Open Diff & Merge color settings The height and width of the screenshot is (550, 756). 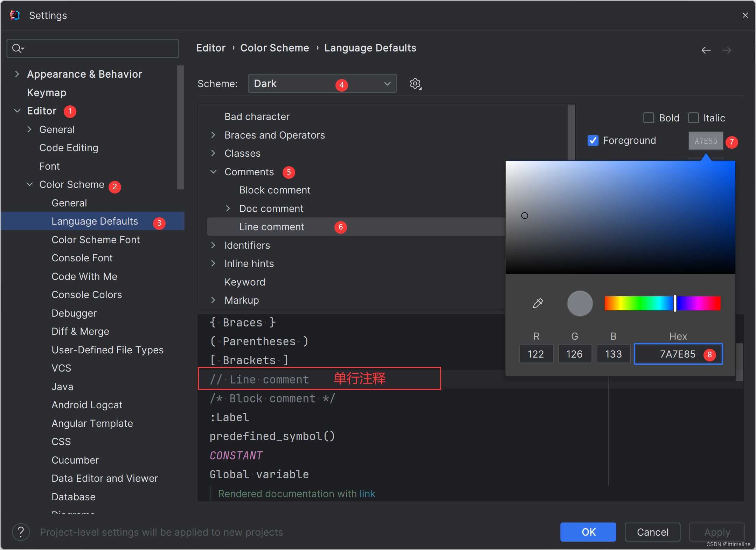(80, 331)
